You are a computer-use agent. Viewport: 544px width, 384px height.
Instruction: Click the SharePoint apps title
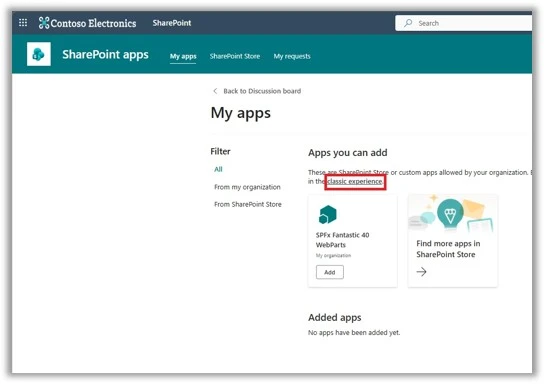(x=105, y=54)
